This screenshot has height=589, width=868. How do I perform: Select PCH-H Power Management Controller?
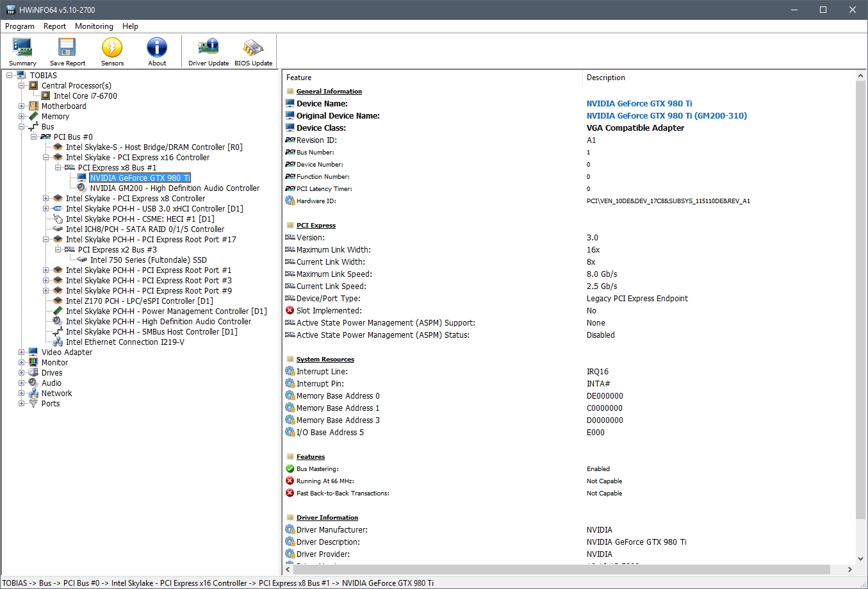pyautogui.click(x=167, y=311)
